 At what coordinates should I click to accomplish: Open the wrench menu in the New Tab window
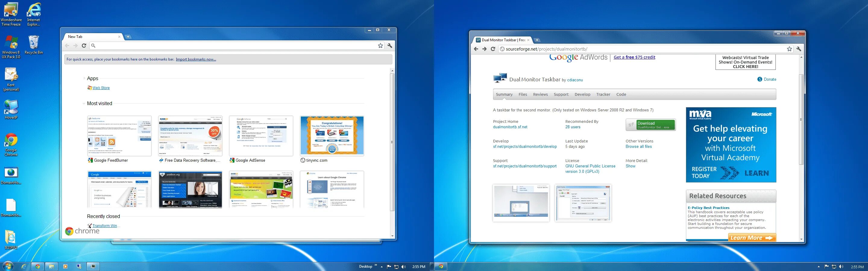(390, 45)
